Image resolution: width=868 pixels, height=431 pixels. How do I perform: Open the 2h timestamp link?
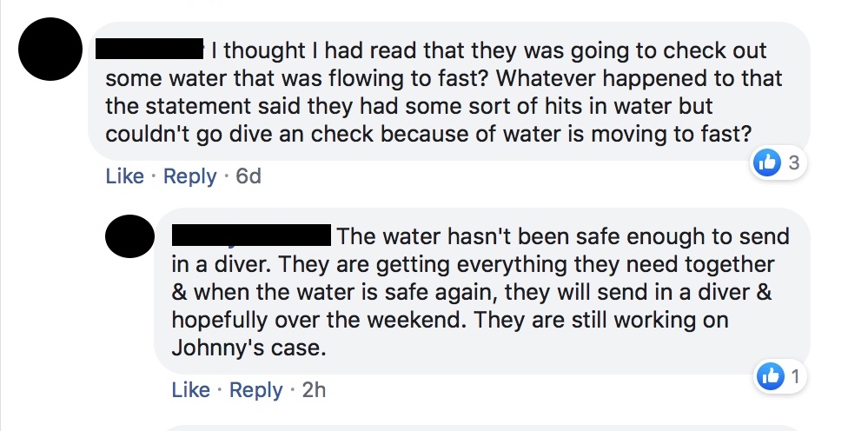click(x=314, y=390)
